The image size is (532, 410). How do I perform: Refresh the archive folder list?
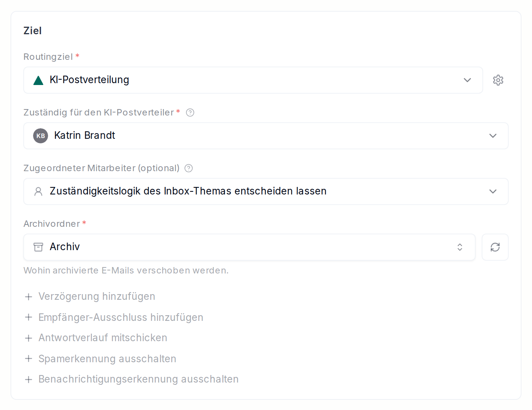coord(495,247)
